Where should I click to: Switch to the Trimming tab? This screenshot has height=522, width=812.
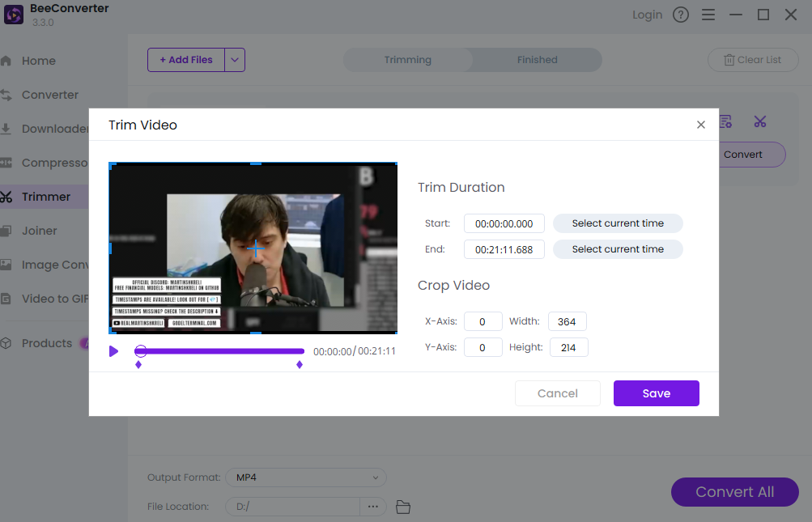click(x=407, y=60)
